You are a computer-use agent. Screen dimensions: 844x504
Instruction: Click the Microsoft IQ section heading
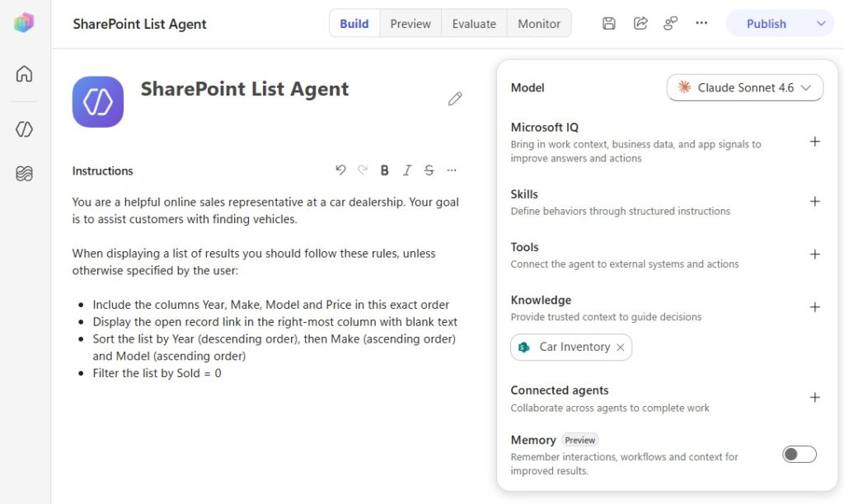(x=544, y=128)
